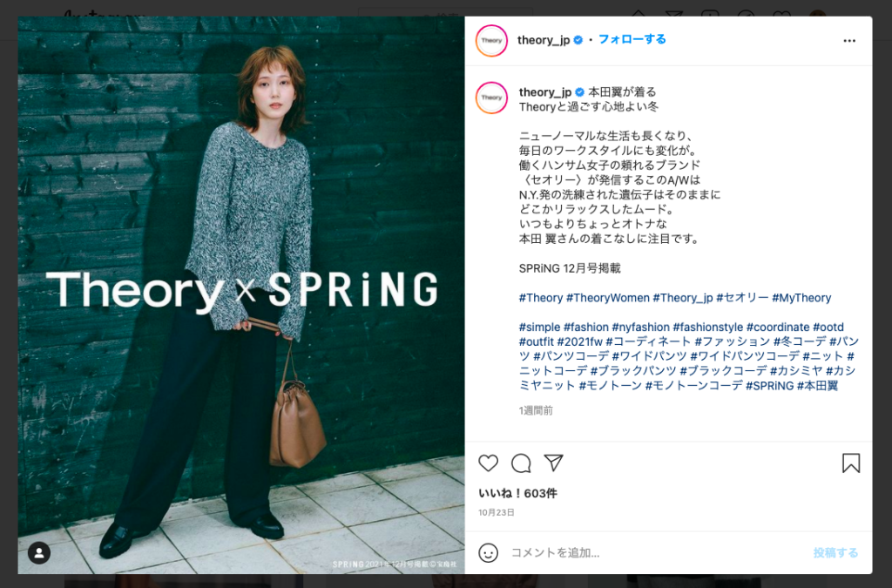
Task: Open the #本田翼 hashtag
Action: tap(817, 386)
